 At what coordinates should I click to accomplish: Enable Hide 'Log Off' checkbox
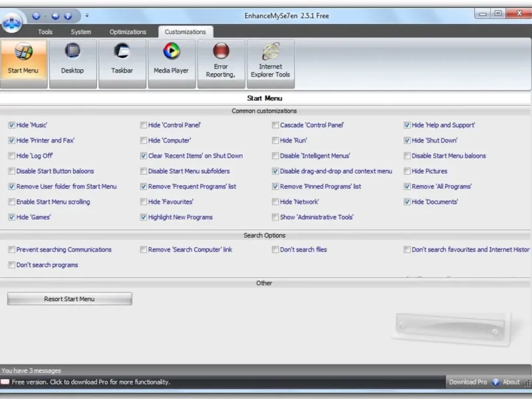[12, 156]
